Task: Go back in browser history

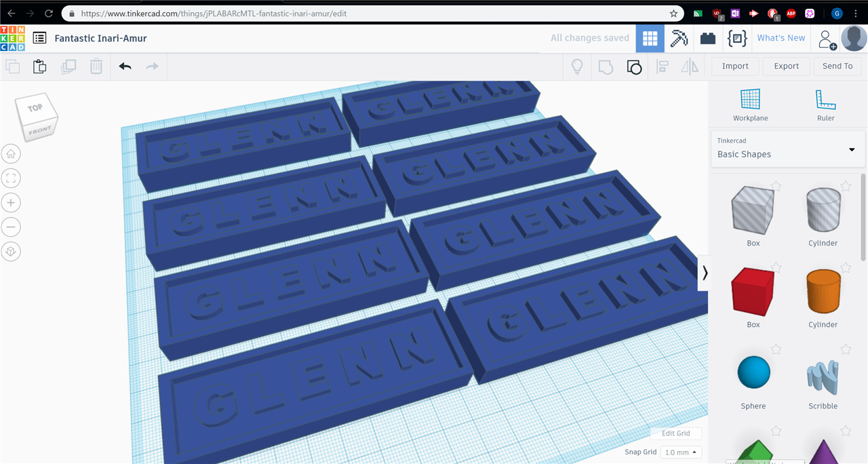Action: click(11, 14)
